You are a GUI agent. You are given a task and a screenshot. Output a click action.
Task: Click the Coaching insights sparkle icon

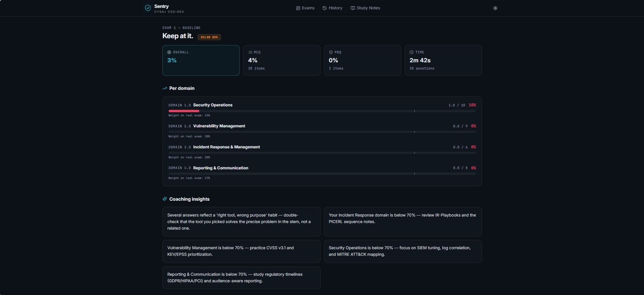[165, 199]
